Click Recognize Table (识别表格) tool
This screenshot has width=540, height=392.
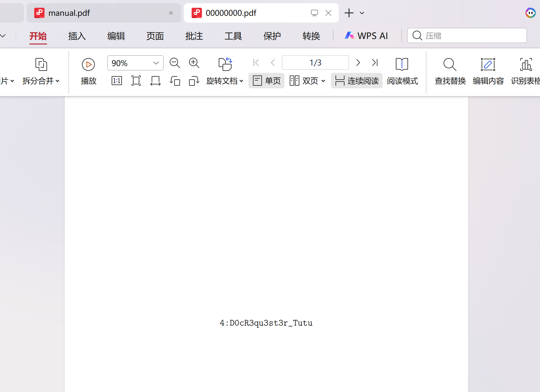tap(525, 72)
